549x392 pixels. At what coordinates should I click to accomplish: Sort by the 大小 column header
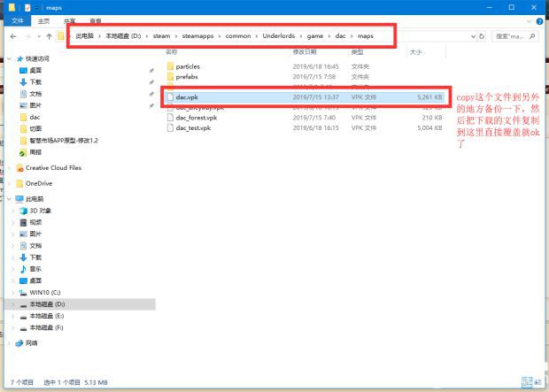tap(415, 52)
